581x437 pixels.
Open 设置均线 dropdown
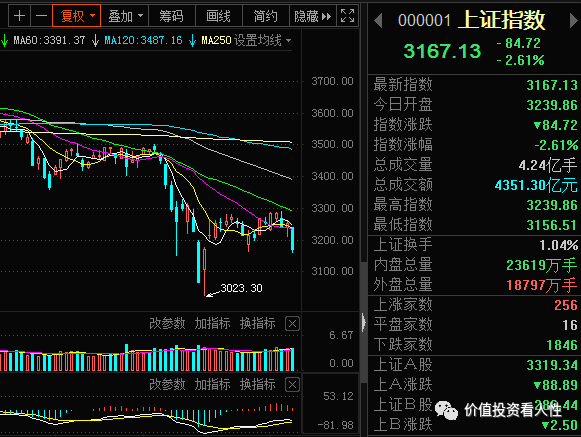[262, 40]
